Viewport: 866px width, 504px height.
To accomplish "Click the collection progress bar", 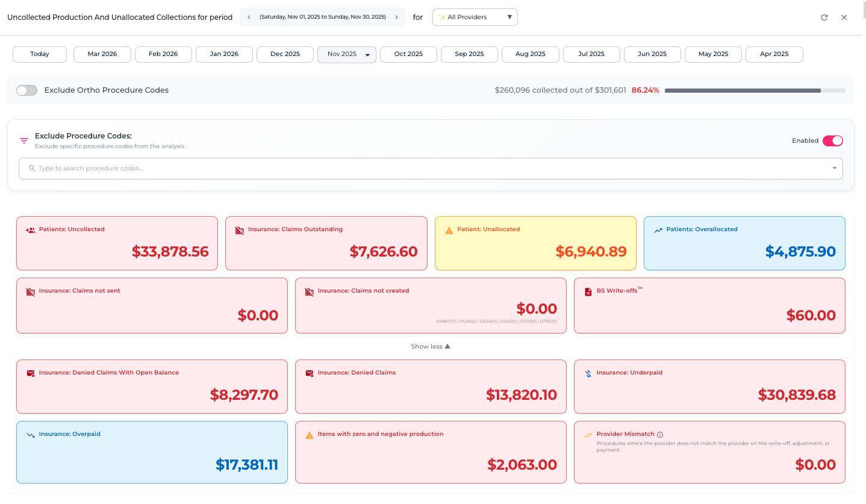I will (755, 90).
